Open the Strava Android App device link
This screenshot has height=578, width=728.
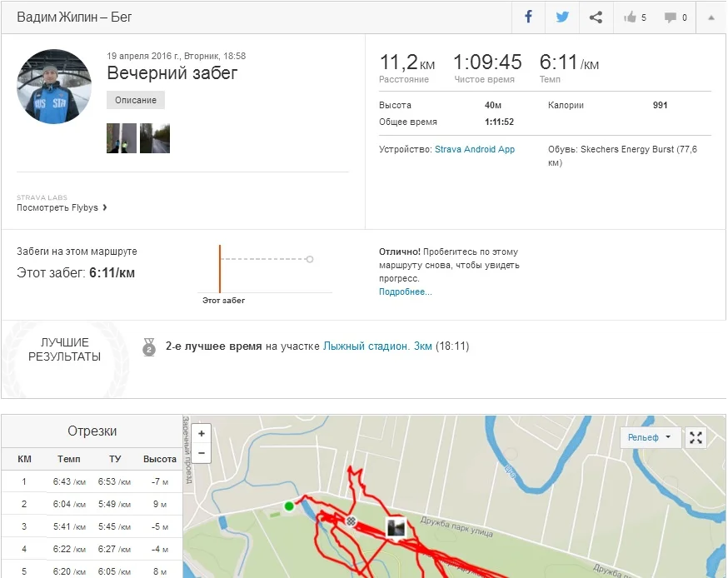coord(475,149)
